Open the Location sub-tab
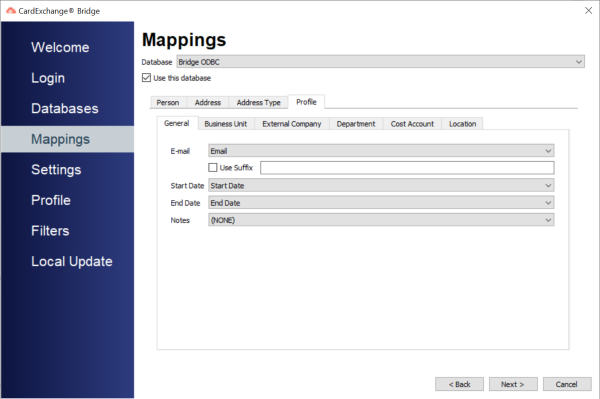 [462, 124]
